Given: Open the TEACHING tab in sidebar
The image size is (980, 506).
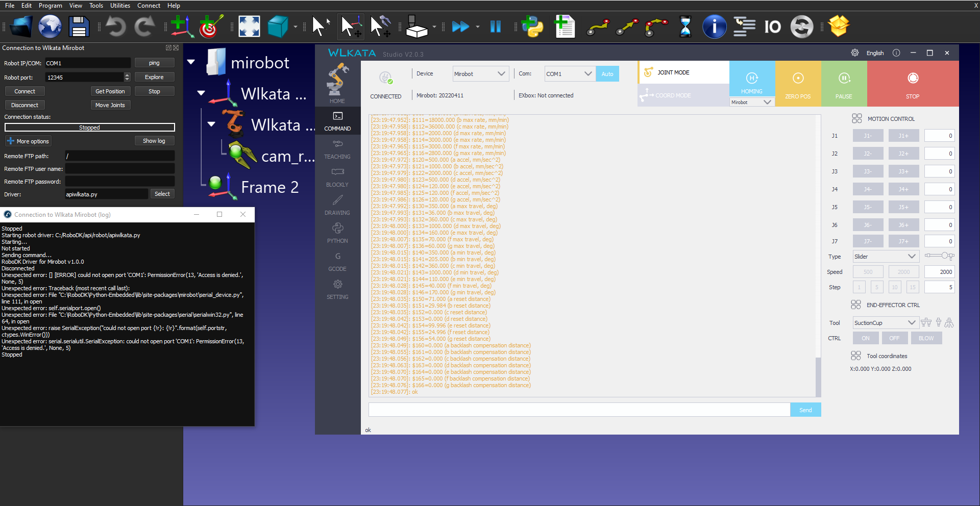Looking at the screenshot, I should pos(337,150).
